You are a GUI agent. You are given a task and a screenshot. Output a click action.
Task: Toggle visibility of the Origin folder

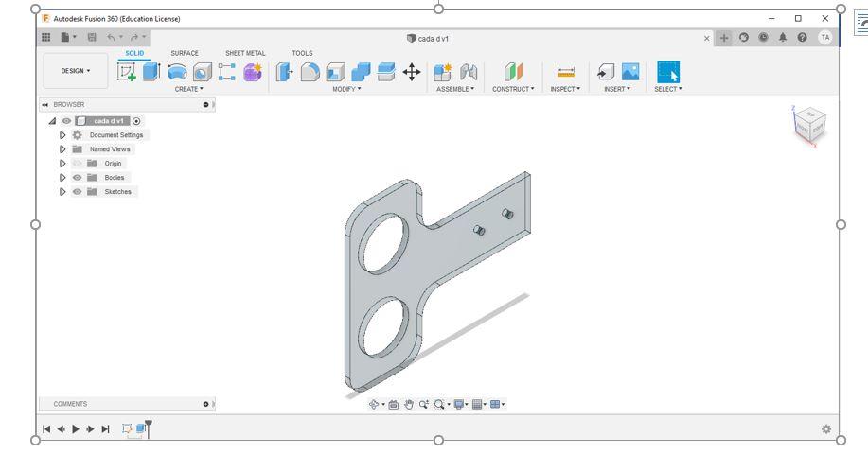pyautogui.click(x=77, y=164)
